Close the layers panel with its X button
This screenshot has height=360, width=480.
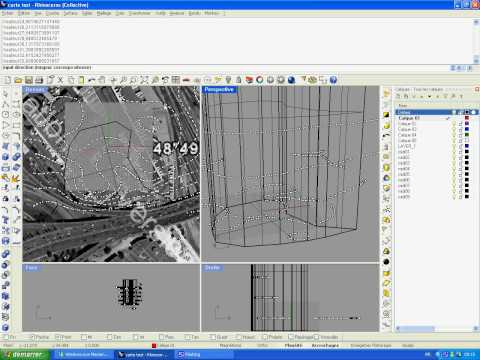click(x=477, y=89)
